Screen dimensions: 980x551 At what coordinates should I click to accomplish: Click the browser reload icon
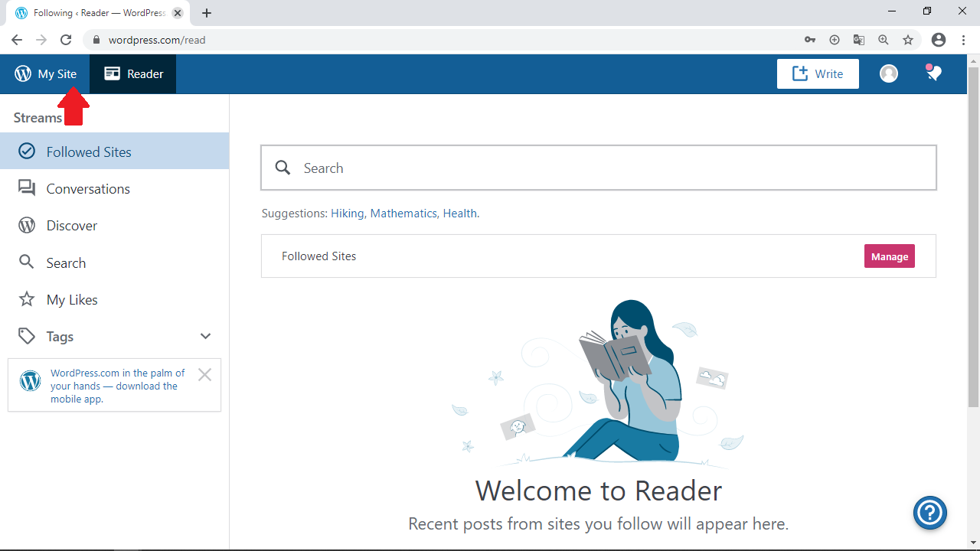click(66, 40)
